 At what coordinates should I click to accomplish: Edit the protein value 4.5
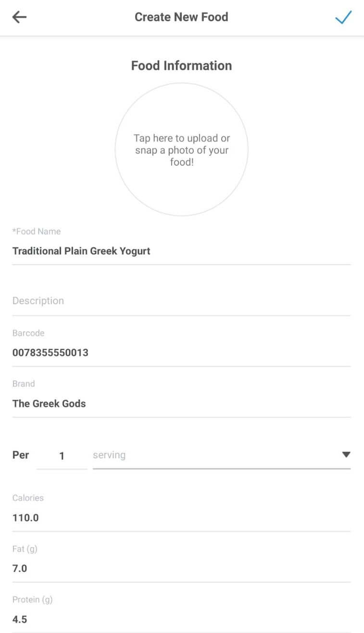pos(20,619)
